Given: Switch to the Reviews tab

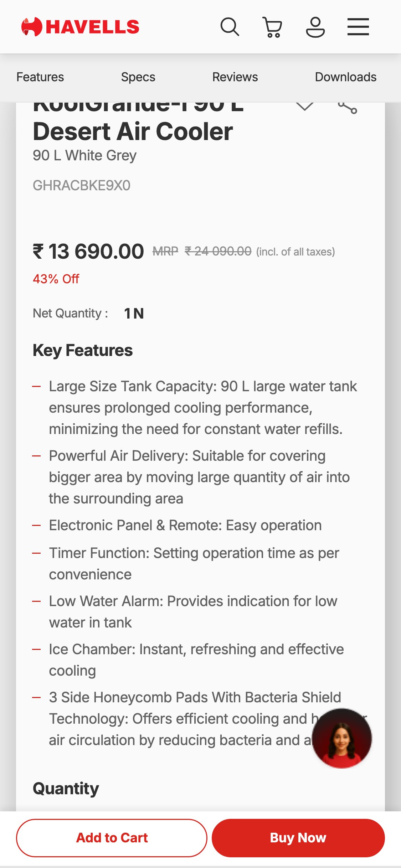Looking at the screenshot, I should pyautogui.click(x=235, y=77).
